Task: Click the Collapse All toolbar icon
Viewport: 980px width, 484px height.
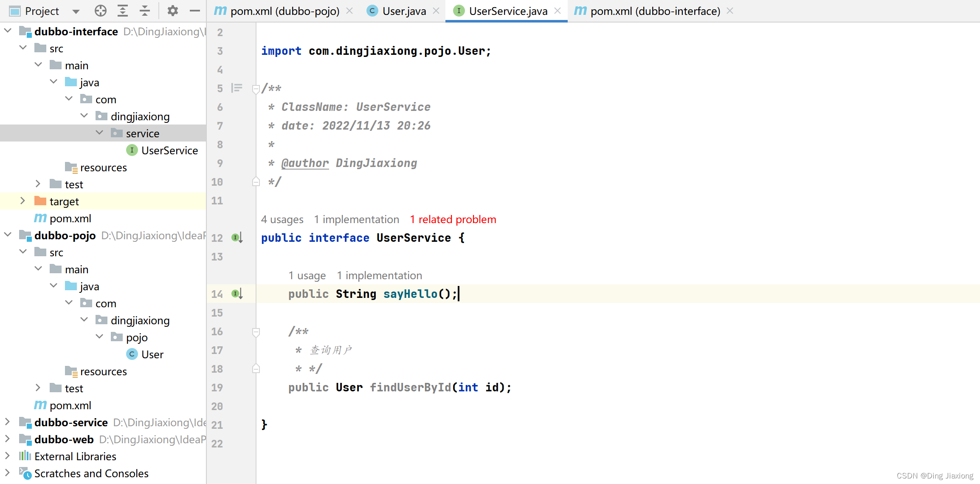Action: tap(145, 11)
